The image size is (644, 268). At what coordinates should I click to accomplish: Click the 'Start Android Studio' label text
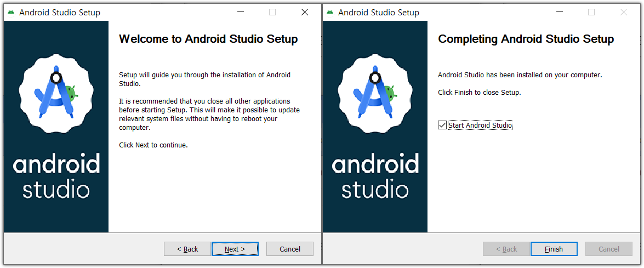pos(480,125)
